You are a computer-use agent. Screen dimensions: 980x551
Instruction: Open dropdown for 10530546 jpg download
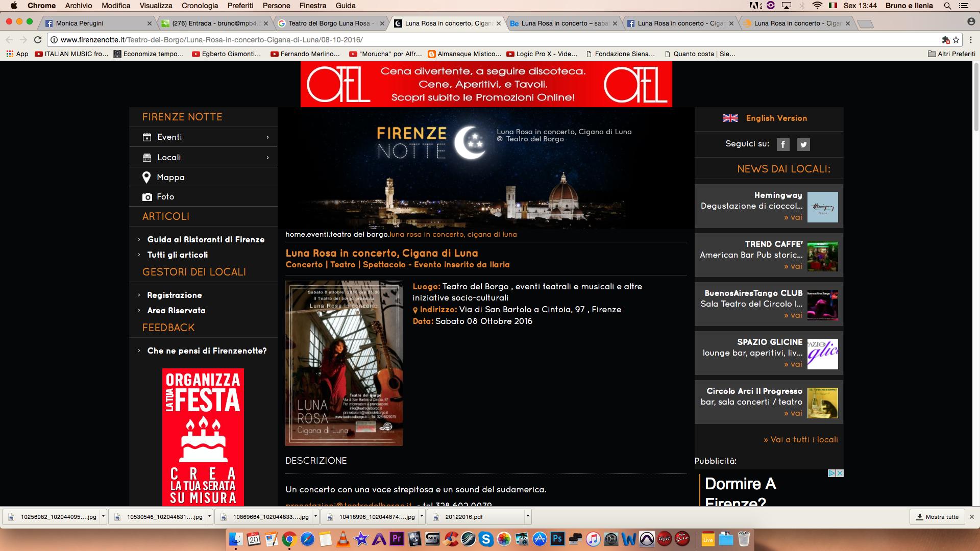point(209,517)
